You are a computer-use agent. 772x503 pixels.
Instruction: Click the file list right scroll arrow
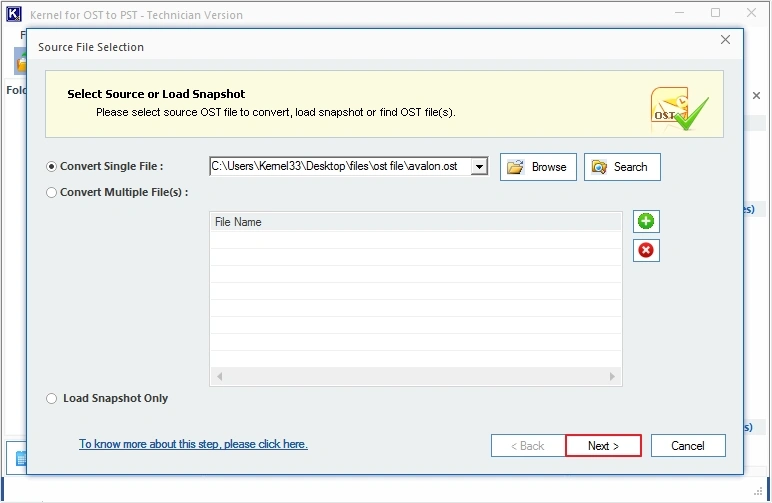(612, 377)
